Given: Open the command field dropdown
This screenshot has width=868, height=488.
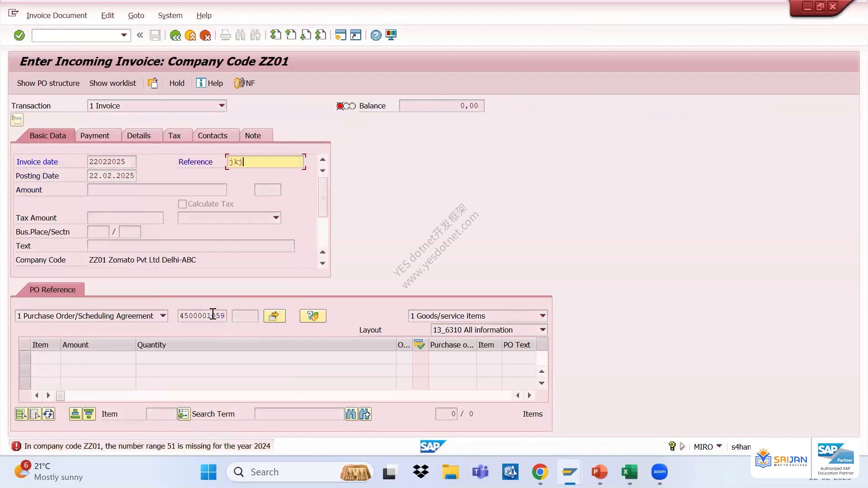Looking at the screenshot, I should (x=124, y=35).
